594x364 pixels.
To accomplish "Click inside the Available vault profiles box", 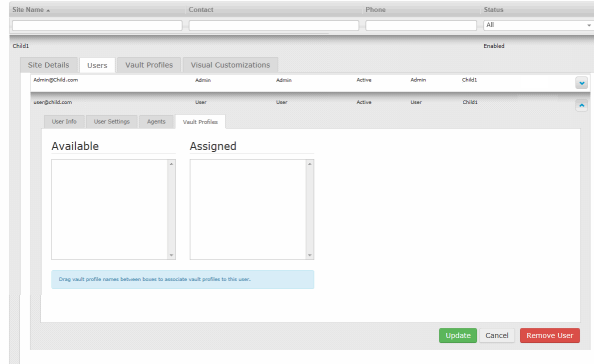I will click(x=109, y=209).
